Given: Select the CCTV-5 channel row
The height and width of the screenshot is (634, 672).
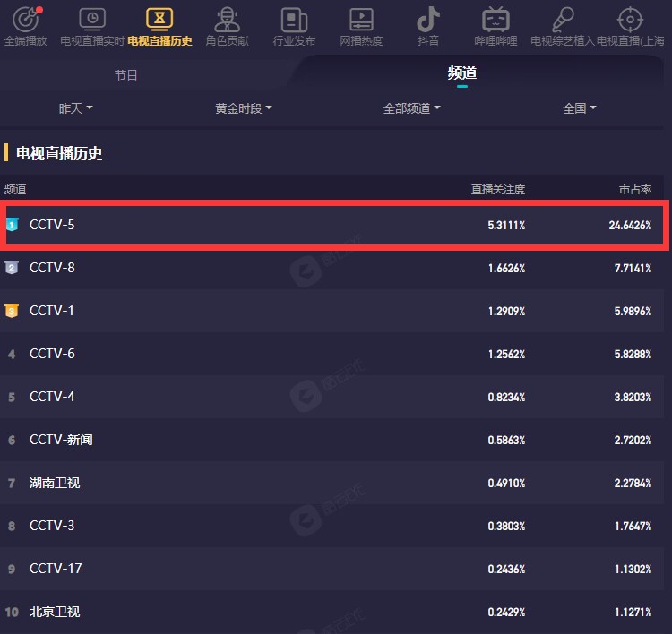Looking at the screenshot, I should coord(332,225).
